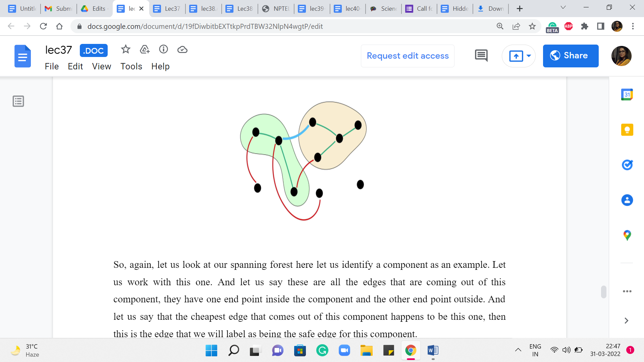This screenshot has height=362, width=644.
Task: Open the Tools menu
Action: (x=131, y=66)
